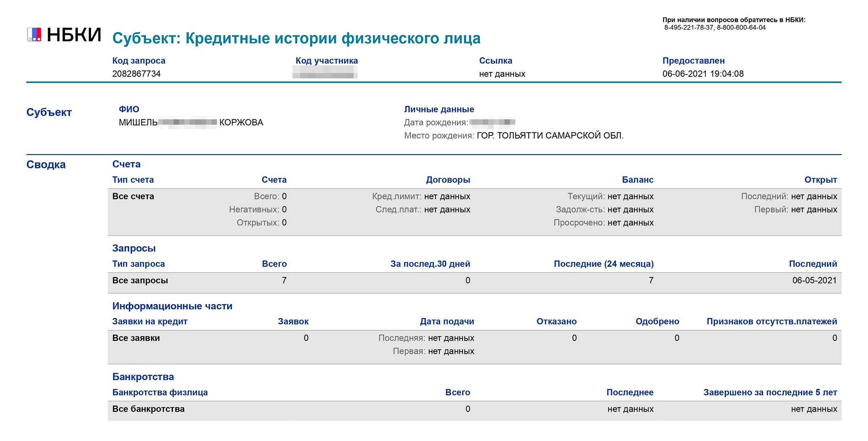Screen dimensions: 868x441
Task: Click birthplace ГОР. ТОЛЬЯТТИ САМАРСКОЙ ОБЛ.
Action: pos(550,136)
